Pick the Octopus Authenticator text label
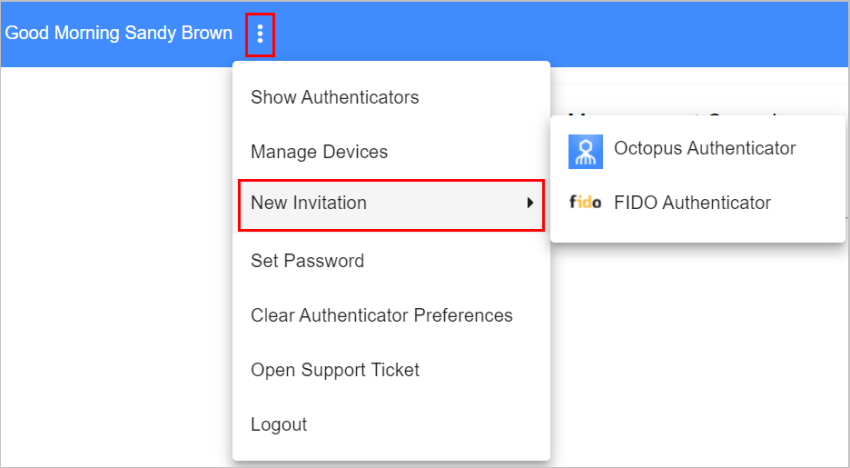This screenshot has width=850, height=468. (705, 148)
